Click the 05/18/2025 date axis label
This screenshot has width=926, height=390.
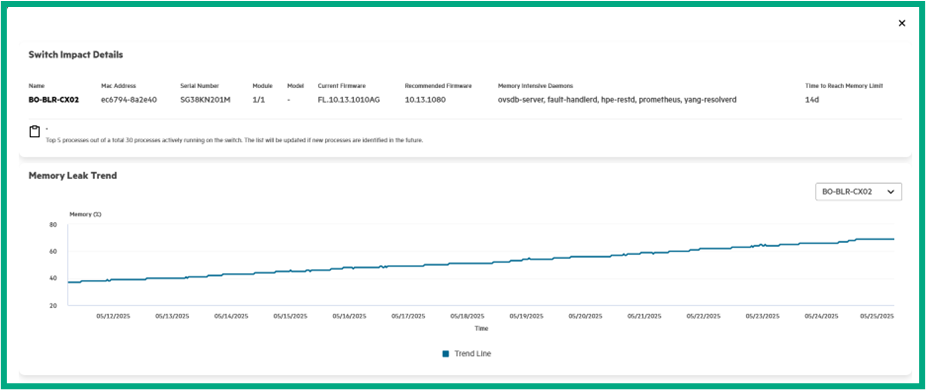[469, 316]
